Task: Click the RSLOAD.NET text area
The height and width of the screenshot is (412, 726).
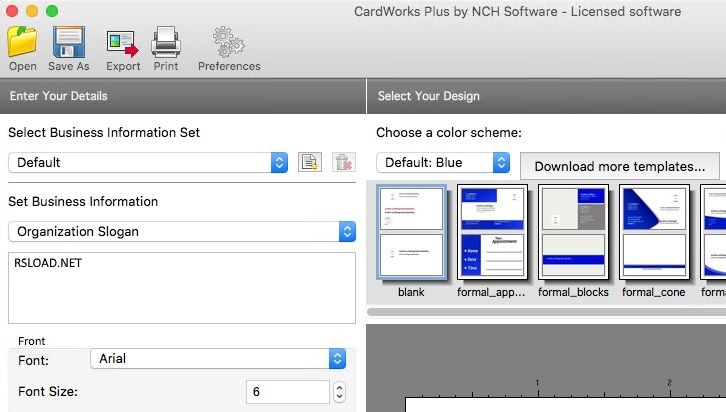Action: point(182,288)
